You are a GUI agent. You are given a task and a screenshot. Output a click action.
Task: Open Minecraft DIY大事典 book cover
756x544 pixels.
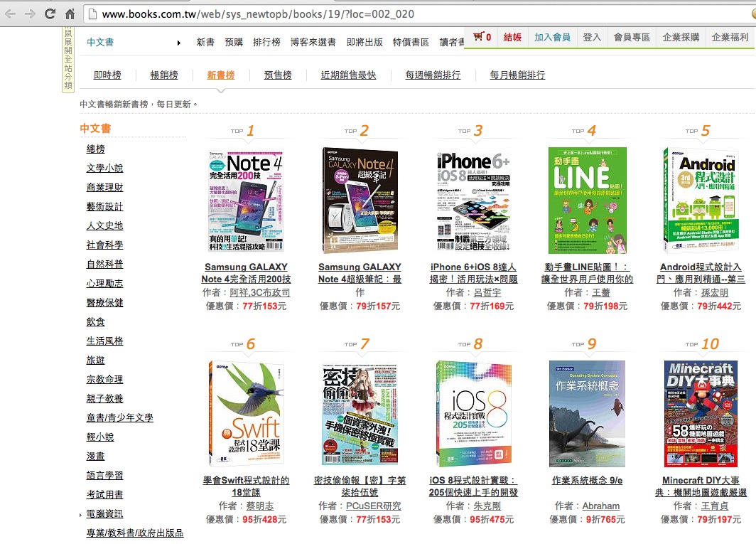pyautogui.click(x=701, y=414)
